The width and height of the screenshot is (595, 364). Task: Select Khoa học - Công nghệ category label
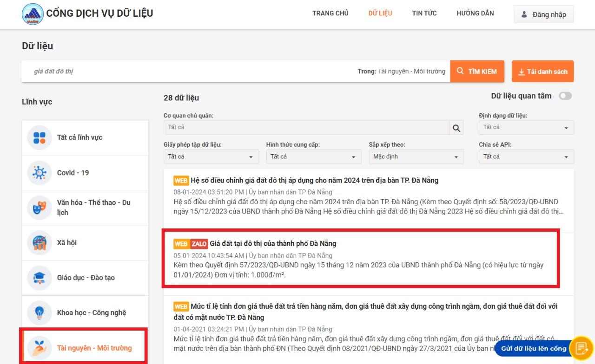92,312
